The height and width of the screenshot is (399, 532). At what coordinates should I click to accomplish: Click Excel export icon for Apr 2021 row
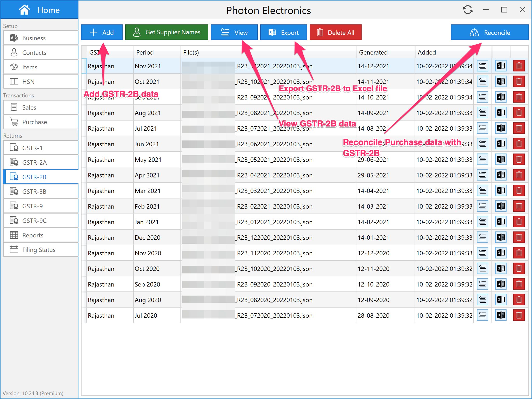(x=501, y=175)
